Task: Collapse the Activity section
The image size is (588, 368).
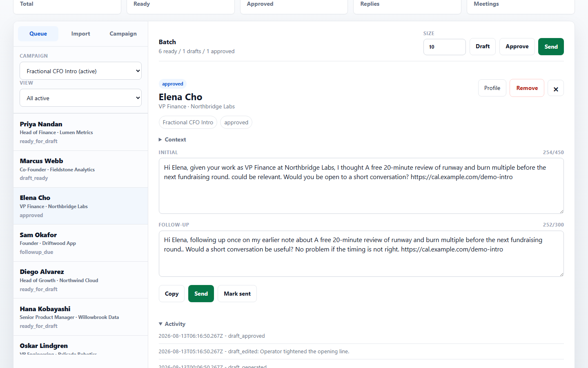Action: coord(172,324)
